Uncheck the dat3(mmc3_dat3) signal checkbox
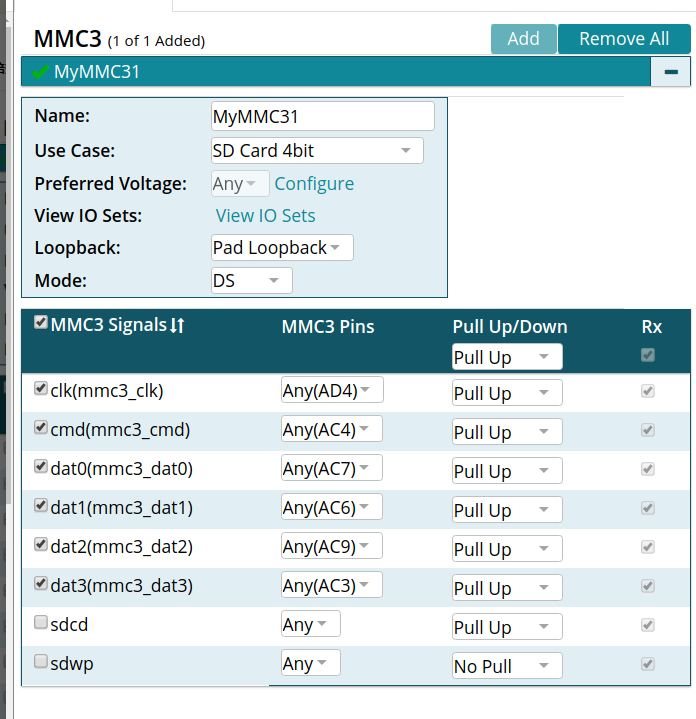The width and height of the screenshot is (696, 719). coord(41,584)
